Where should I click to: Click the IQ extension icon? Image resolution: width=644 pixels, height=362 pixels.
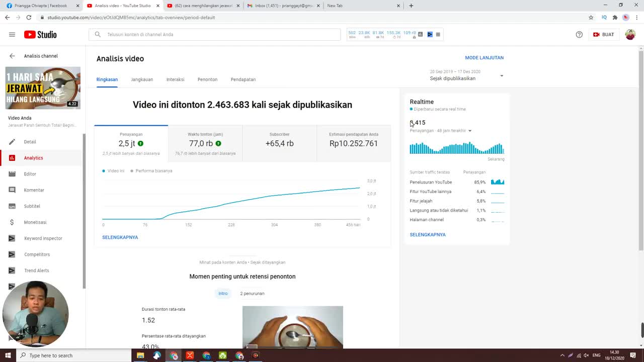point(604,17)
